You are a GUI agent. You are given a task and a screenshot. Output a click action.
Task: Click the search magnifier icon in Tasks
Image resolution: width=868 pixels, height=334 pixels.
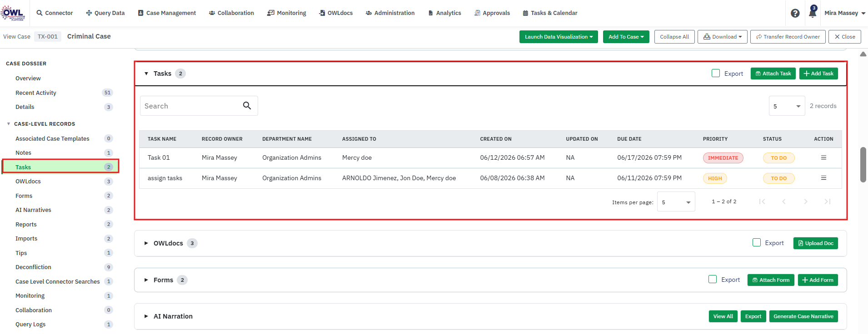pyautogui.click(x=247, y=106)
